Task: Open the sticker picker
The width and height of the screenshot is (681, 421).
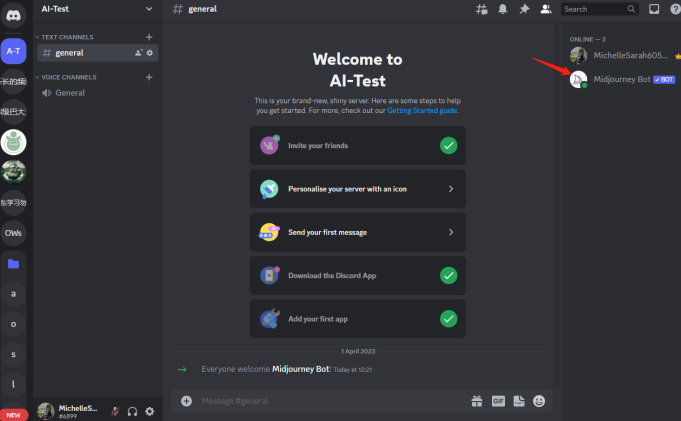Action: pyautogui.click(x=519, y=401)
